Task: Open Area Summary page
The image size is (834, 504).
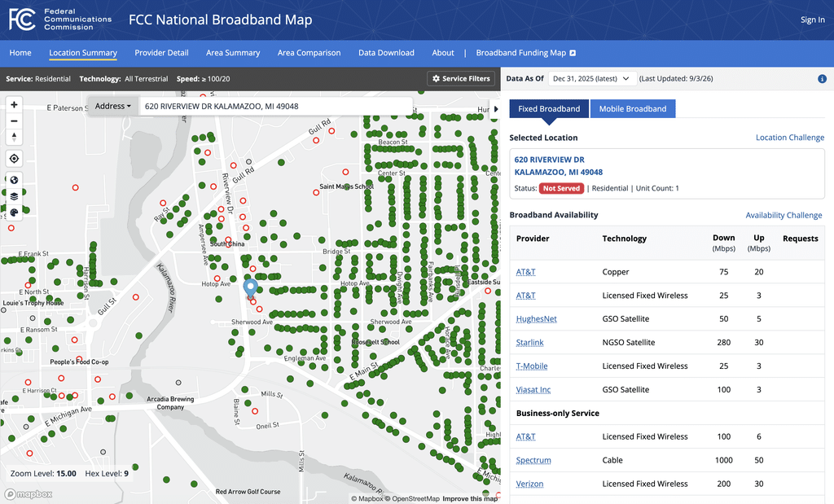Action: [x=233, y=53]
